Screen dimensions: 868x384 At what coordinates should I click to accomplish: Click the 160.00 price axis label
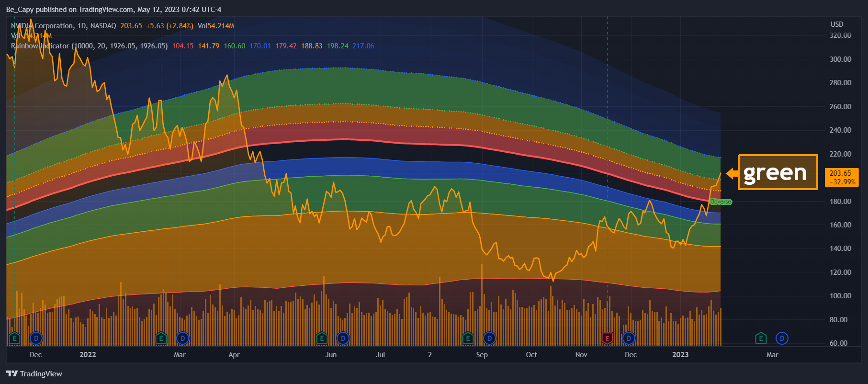pos(840,225)
